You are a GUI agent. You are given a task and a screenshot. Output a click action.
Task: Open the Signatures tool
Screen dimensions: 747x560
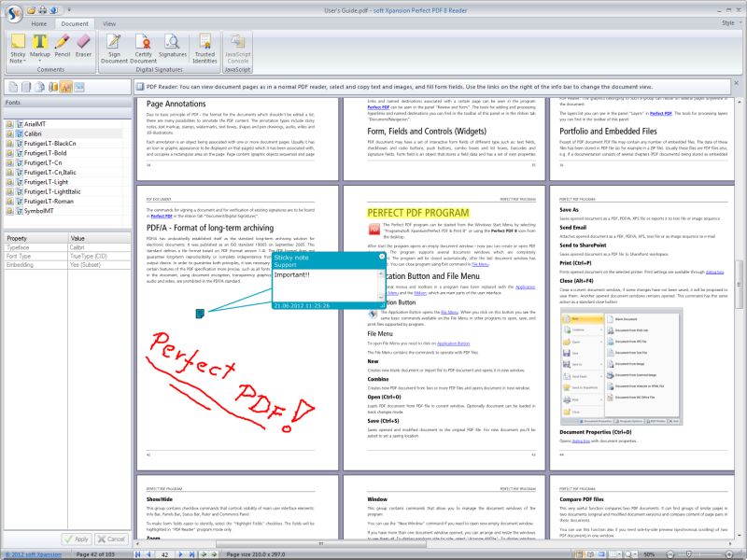click(173, 42)
